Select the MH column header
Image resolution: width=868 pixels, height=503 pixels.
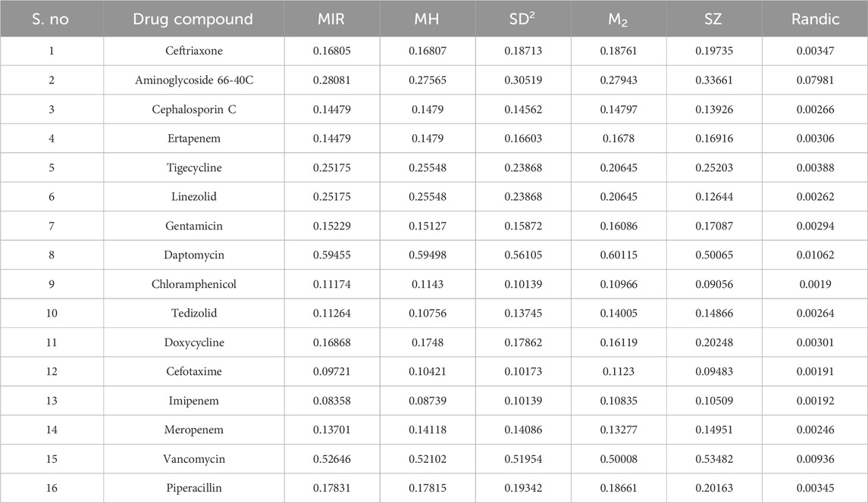point(428,19)
